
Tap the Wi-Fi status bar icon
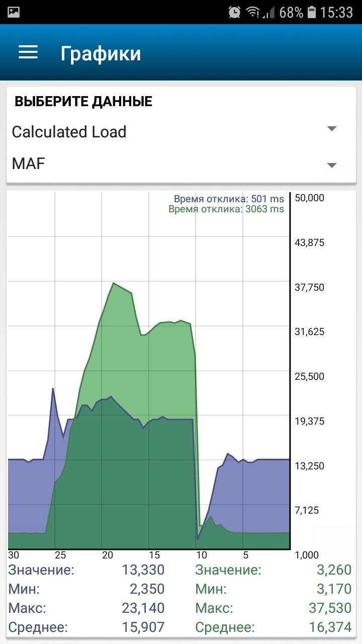252,12
